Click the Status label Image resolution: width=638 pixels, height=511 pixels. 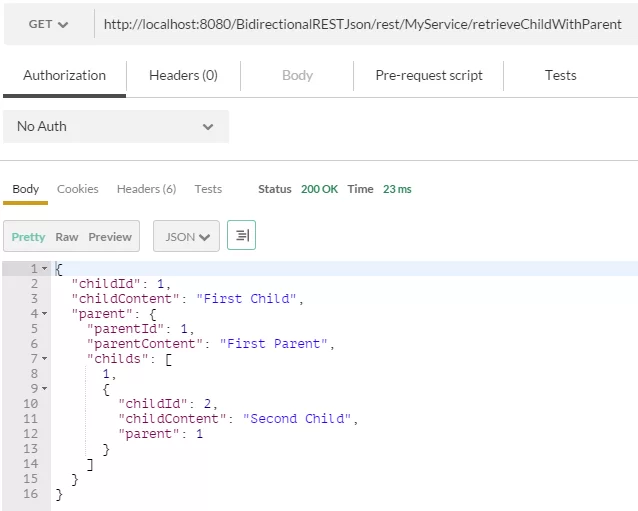[275, 189]
